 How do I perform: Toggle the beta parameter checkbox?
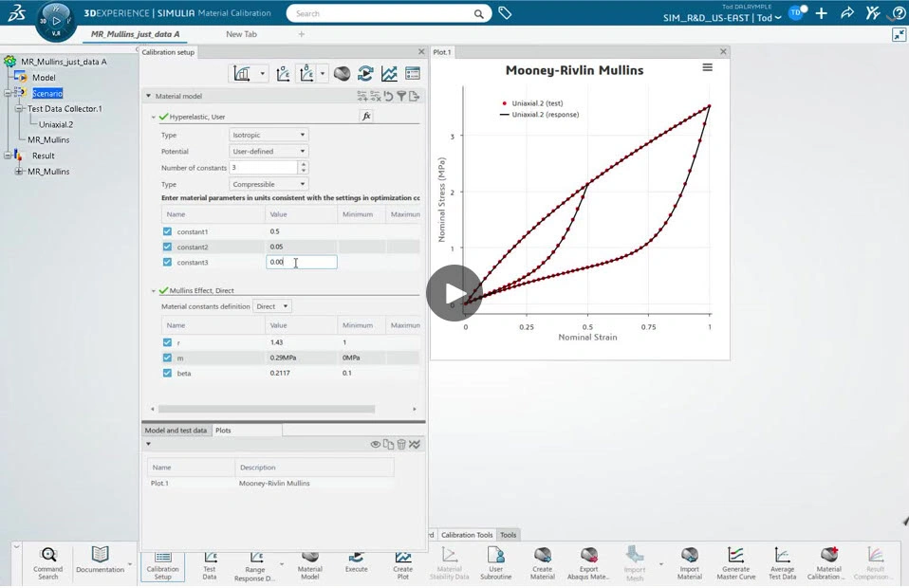pos(167,373)
